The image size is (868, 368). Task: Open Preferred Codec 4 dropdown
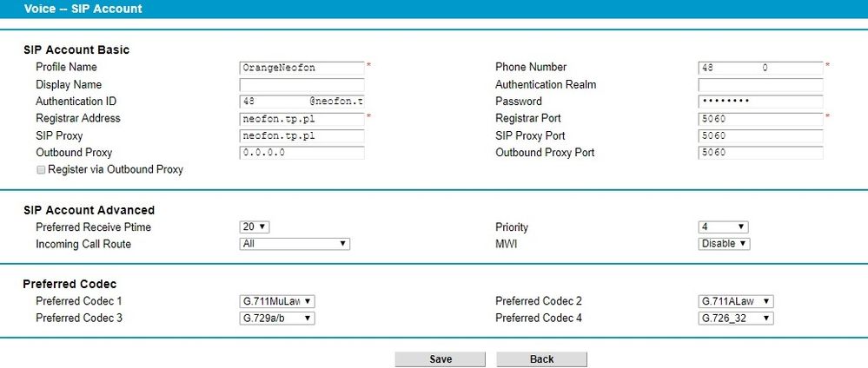(735, 319)
